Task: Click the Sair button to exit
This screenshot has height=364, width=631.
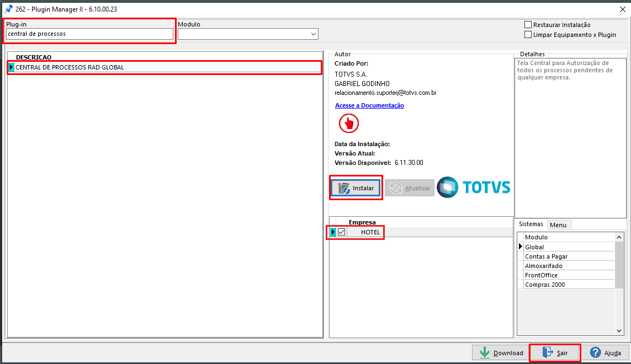Action: pyautogui.click(x=554, y=353)
